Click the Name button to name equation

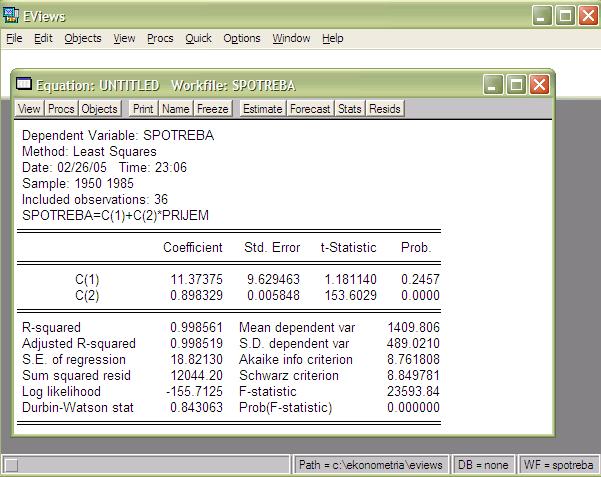click(x=176, y=109)
